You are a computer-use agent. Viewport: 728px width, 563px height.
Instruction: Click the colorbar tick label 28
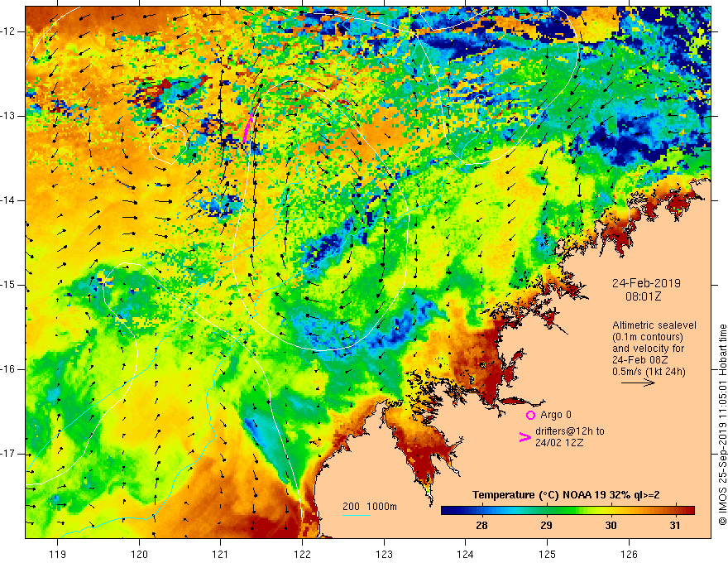481,526
